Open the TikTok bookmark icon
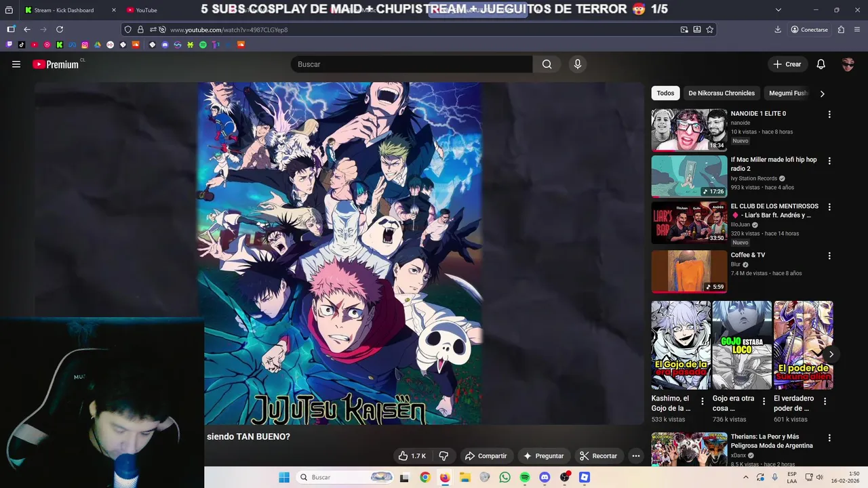Image resolution: width=868 pixels, height=488 pixels. point(22,45)
